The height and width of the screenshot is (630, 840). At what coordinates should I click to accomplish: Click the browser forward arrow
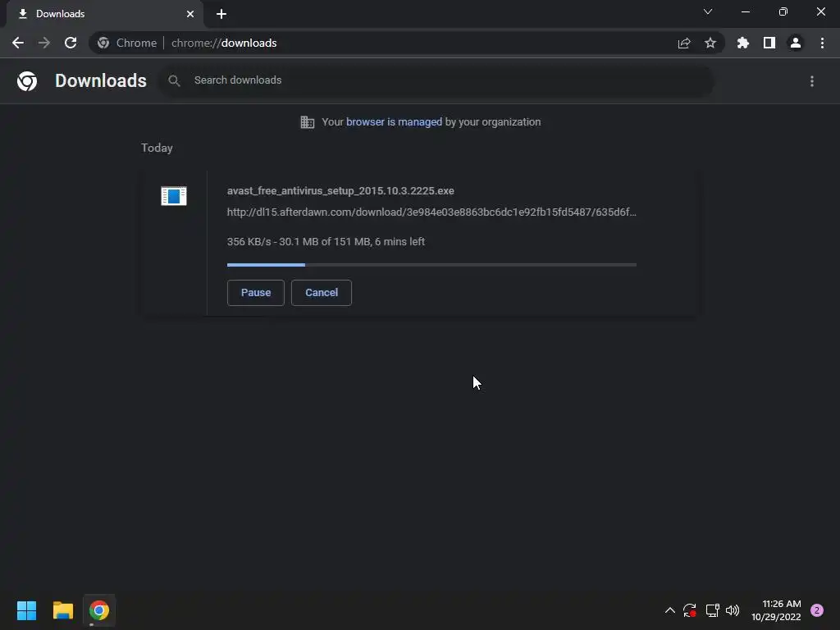point(44,43)
